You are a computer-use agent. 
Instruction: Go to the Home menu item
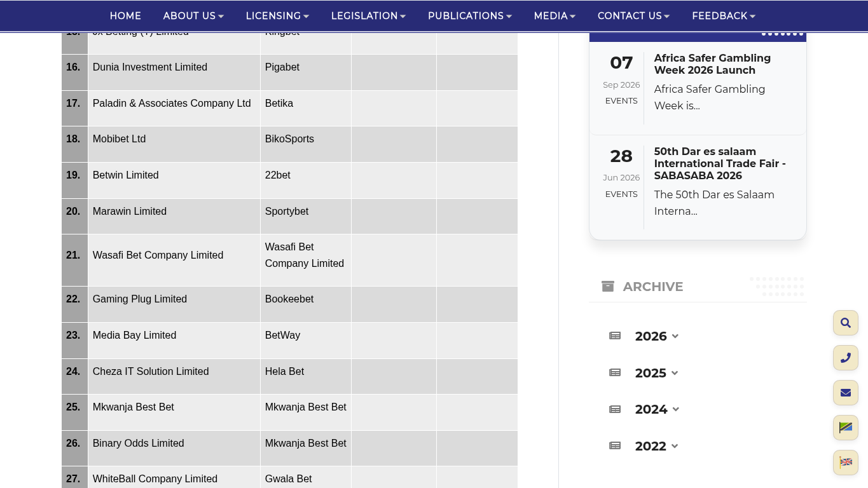(125, 16)
